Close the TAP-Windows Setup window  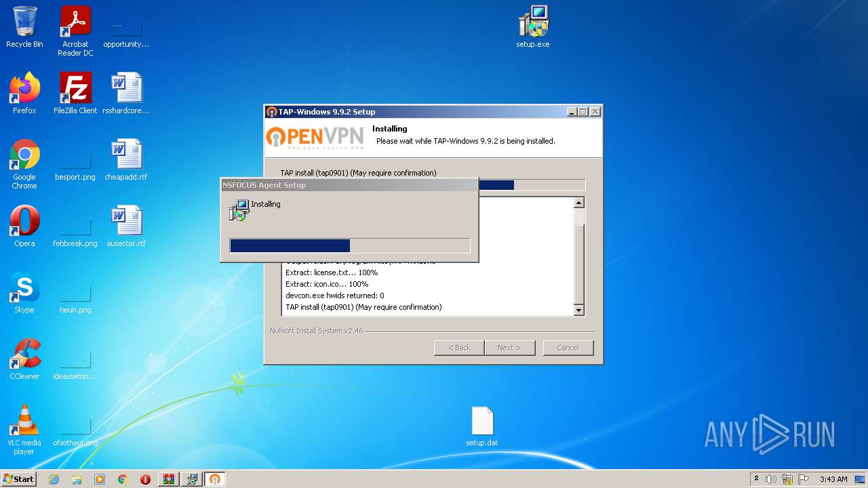click(595, 112)
